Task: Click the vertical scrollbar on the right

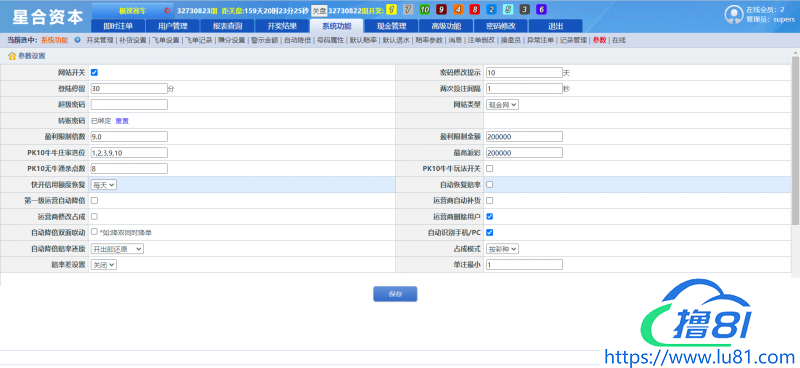Action: [x=795, y=138]
